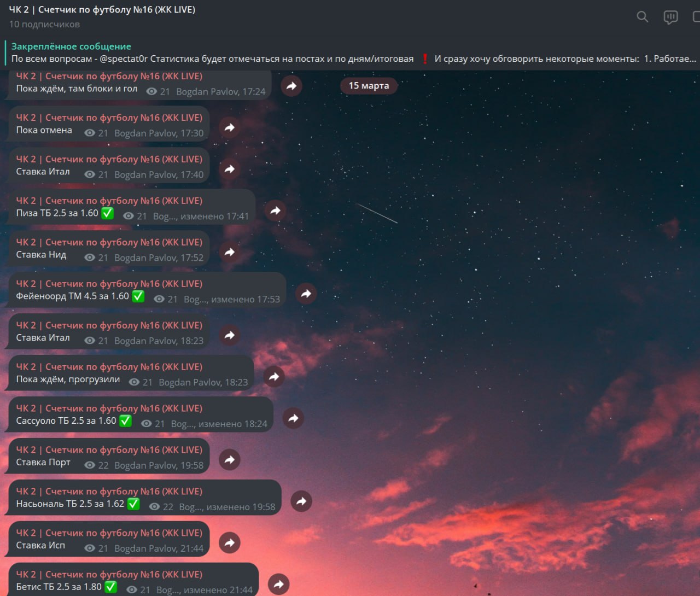Viewport: 700px width, 596px height.
Task: Forward the 'Ставка Итал' message from 17:40
Action: 230,169
